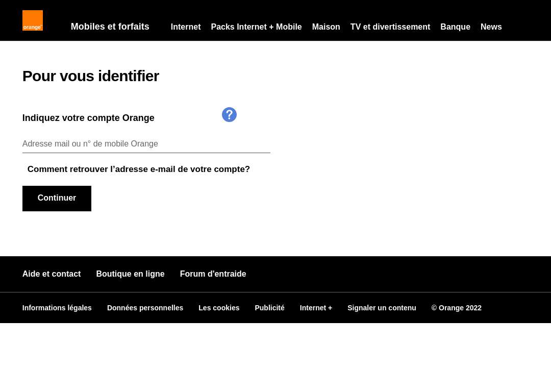Open the Maison menu item
Viewport: 551px width, 392px height.
326,27
